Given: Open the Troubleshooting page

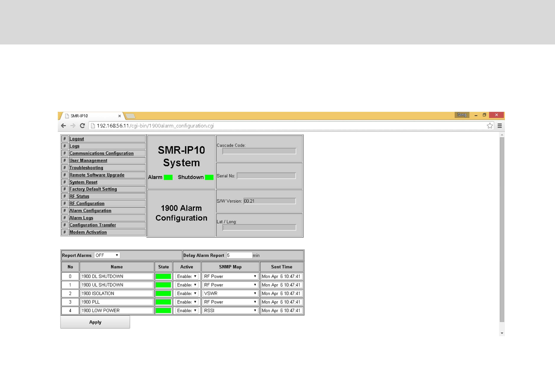Looking at the screenshot, I should [86, 168].
